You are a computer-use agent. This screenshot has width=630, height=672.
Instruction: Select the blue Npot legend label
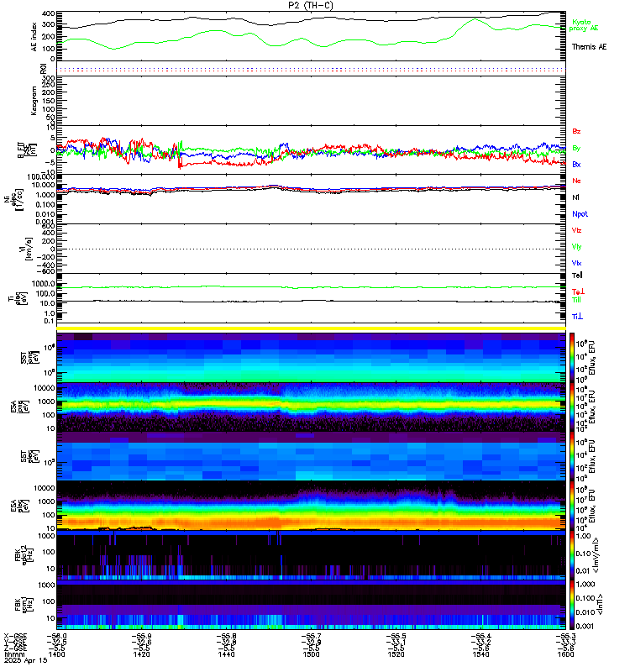[580, 214]
